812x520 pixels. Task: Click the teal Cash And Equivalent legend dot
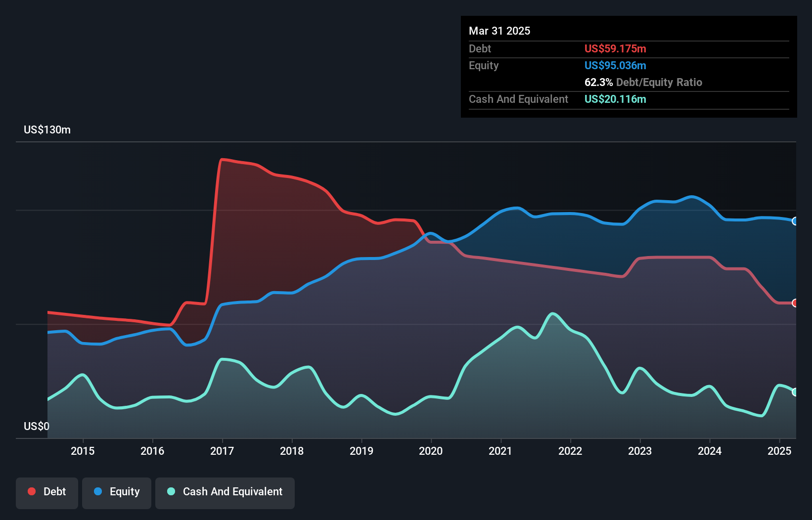[x=171, y=491]
